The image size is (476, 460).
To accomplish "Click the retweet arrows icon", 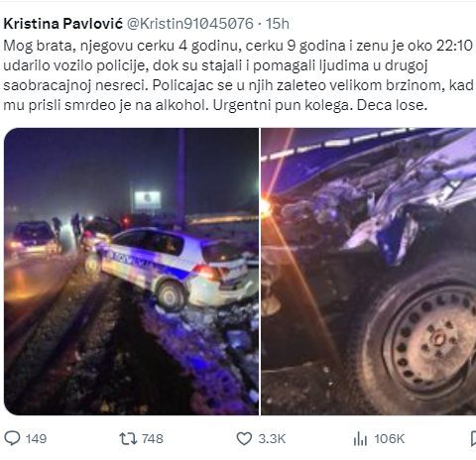I will pos(128,439).
